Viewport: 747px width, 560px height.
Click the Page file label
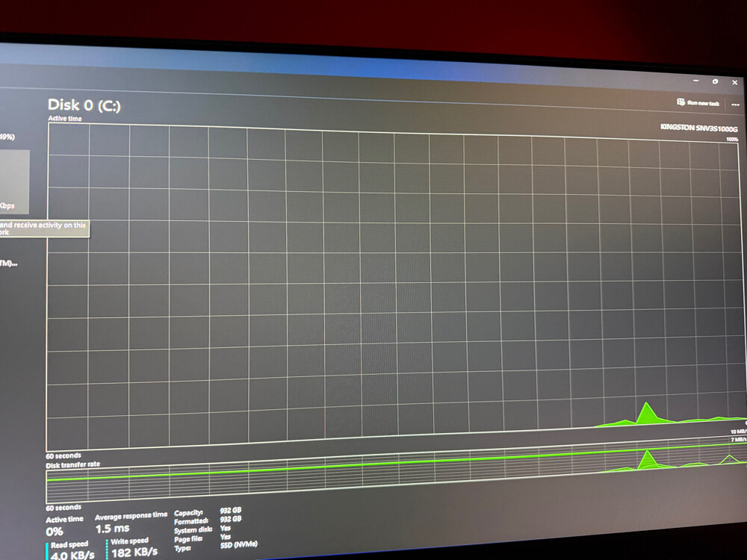(x=188, y=539)
